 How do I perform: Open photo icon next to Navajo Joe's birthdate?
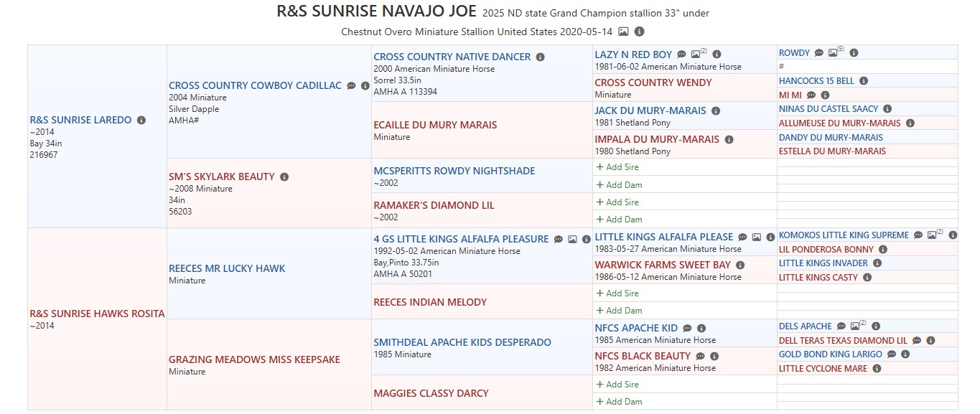pos(623,32)
